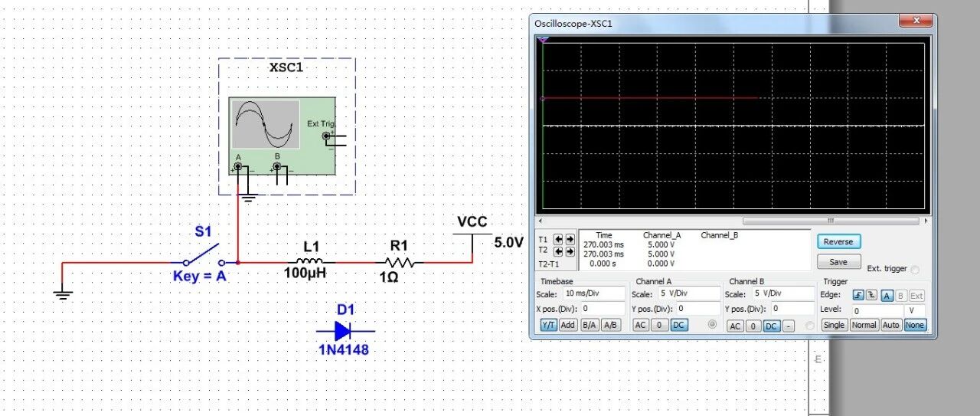This screenshot has height=416, width=980.
Task: Select Add timebase mode
Action: [x=568, y=326]
